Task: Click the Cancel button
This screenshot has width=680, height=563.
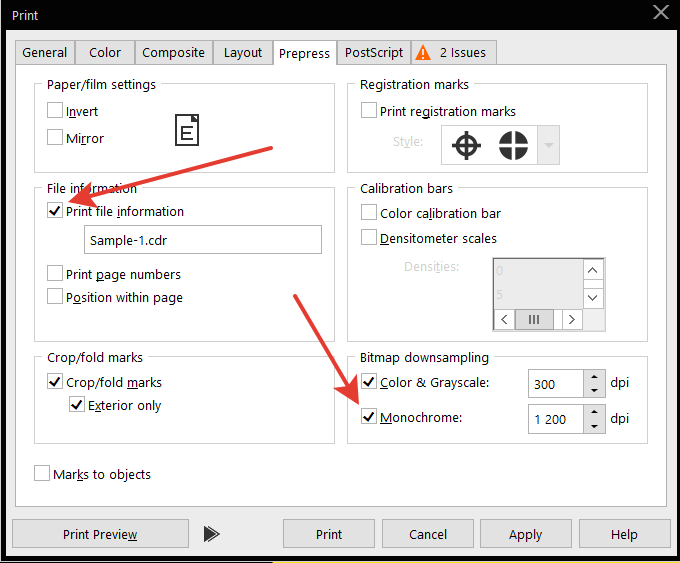Action: tap(428, 534)
